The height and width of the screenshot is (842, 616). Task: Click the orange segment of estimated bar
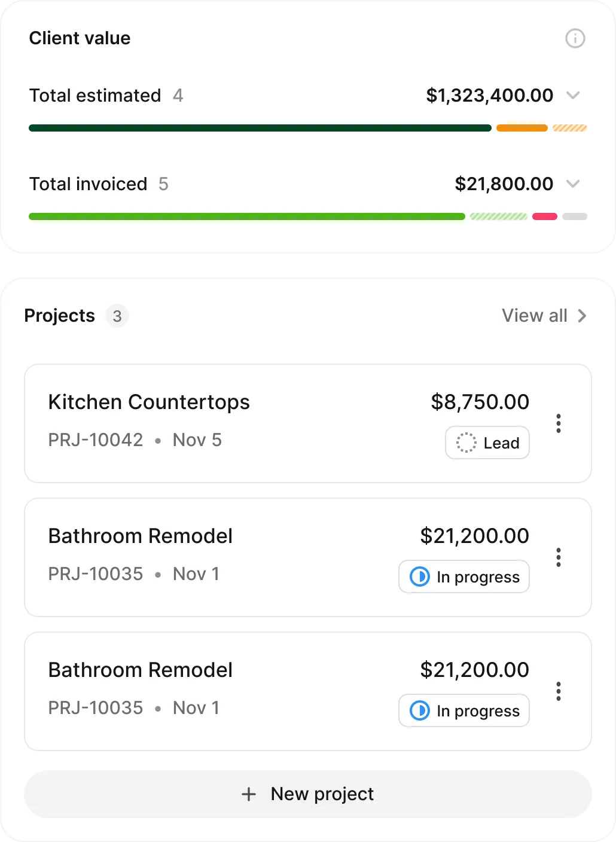(x=522, y=128)
